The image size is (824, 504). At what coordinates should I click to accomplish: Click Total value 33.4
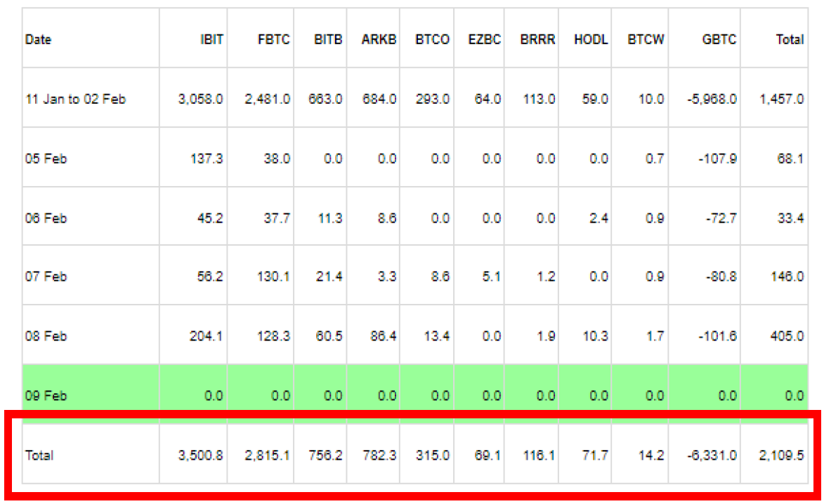point(790,218)
